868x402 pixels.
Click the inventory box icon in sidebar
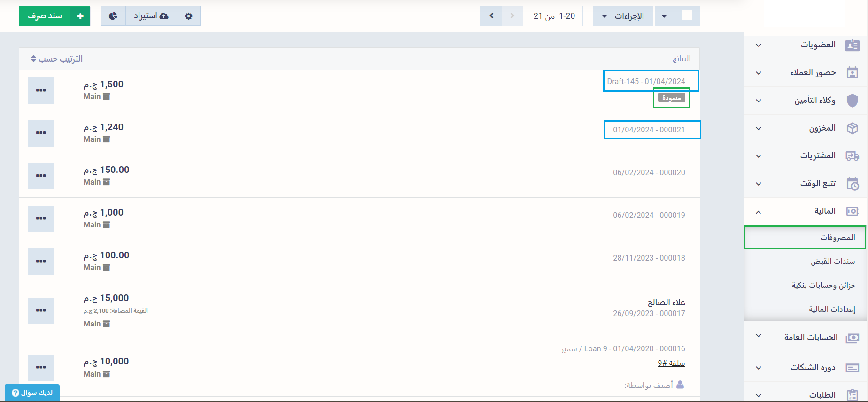click(852, 128)
